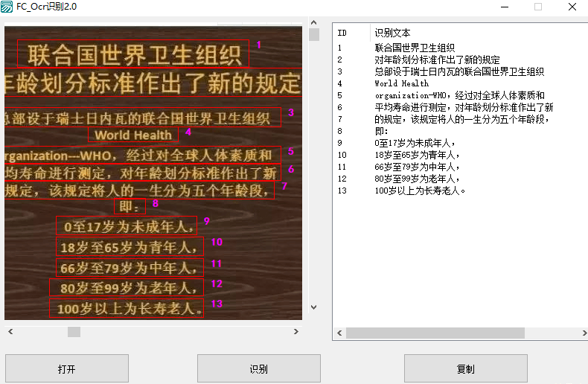Image resolution: width=588 pixels, height=384 pixels.
Task: Select result row 66岁至79岁为中年人
Action: (461, 167)
